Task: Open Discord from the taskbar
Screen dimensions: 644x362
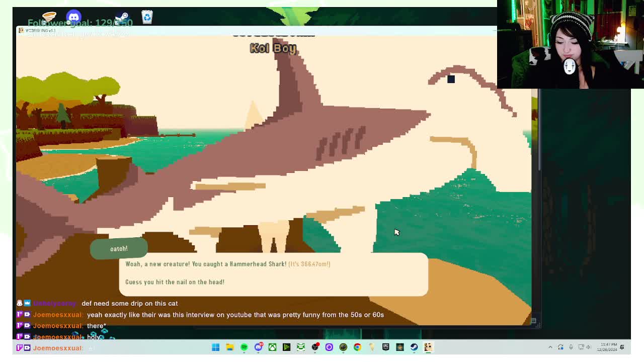Action: click(x=258, y=347)
